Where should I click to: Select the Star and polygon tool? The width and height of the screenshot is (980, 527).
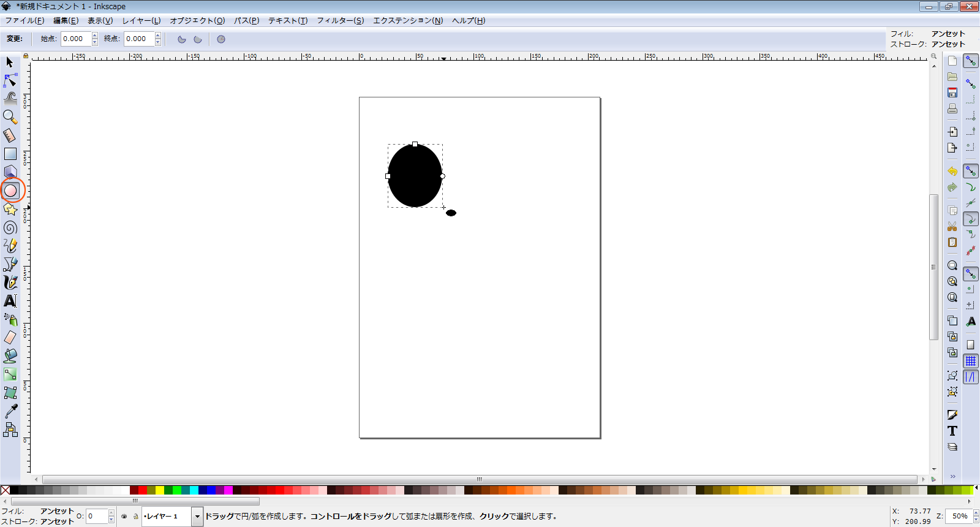click(10, 210)
